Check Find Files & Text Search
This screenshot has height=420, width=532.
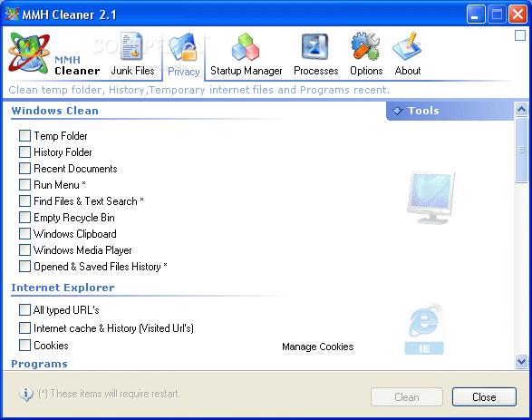click(x=24, y=200)
